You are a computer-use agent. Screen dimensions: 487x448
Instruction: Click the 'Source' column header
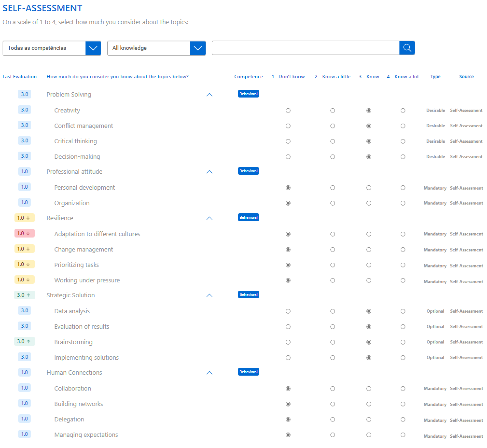click(466, 77)
